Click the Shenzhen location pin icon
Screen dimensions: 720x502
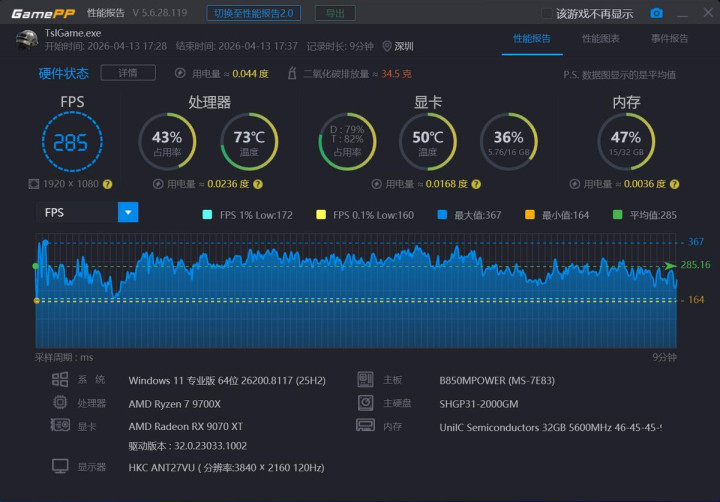tap(388, 46)
